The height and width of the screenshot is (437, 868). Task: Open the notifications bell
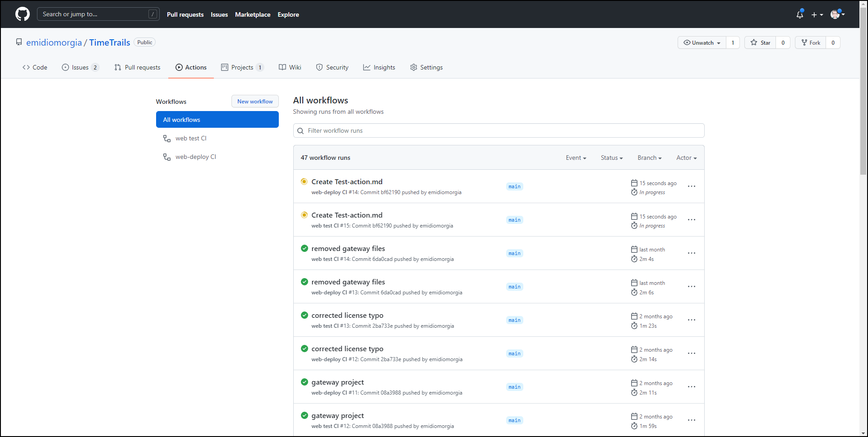799,14
